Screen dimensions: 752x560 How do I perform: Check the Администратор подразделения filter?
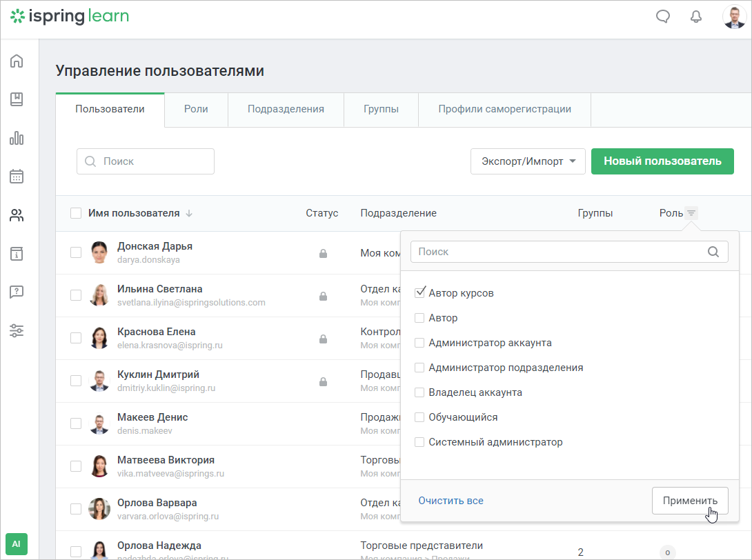pyautogui.click(x=419, y=368)
